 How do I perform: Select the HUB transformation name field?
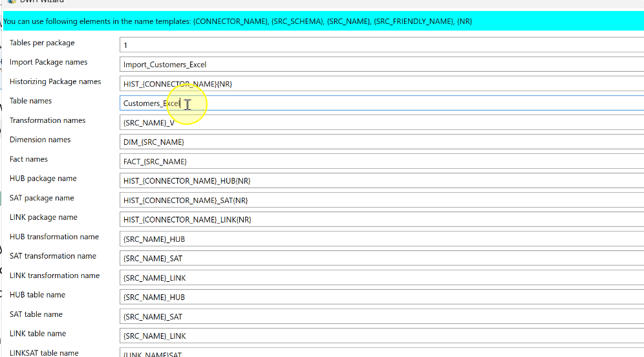tap(381, 239)
